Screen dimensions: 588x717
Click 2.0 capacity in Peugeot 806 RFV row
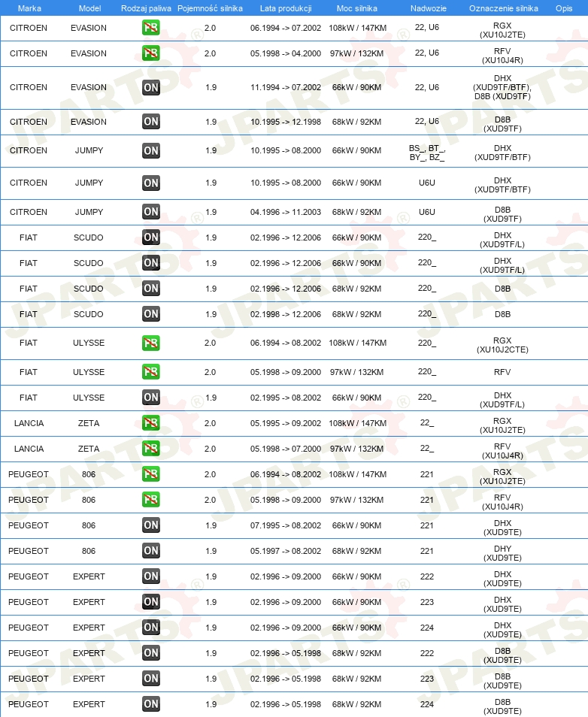point(210,501)
